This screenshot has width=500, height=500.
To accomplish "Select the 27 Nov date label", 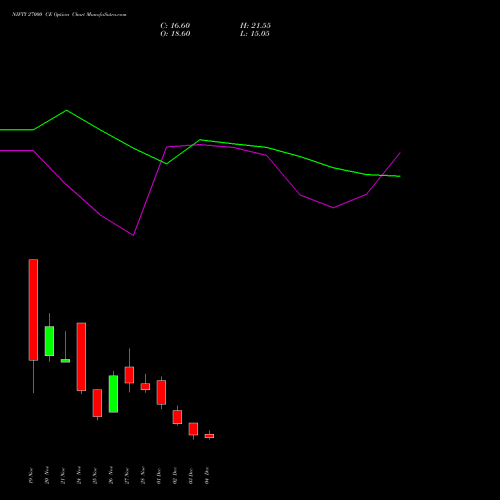I will [127, 475].
